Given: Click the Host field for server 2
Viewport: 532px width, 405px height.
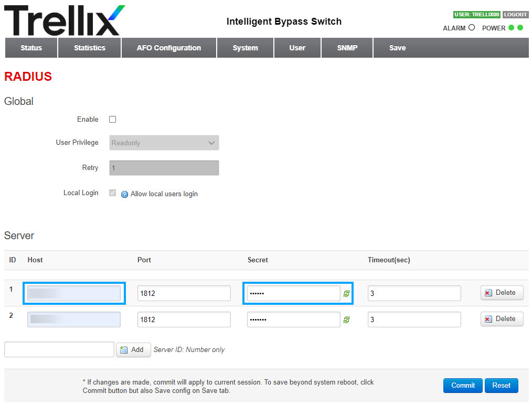Looking at the screenshot, I should pyautogui.click(x=74, y=319).
